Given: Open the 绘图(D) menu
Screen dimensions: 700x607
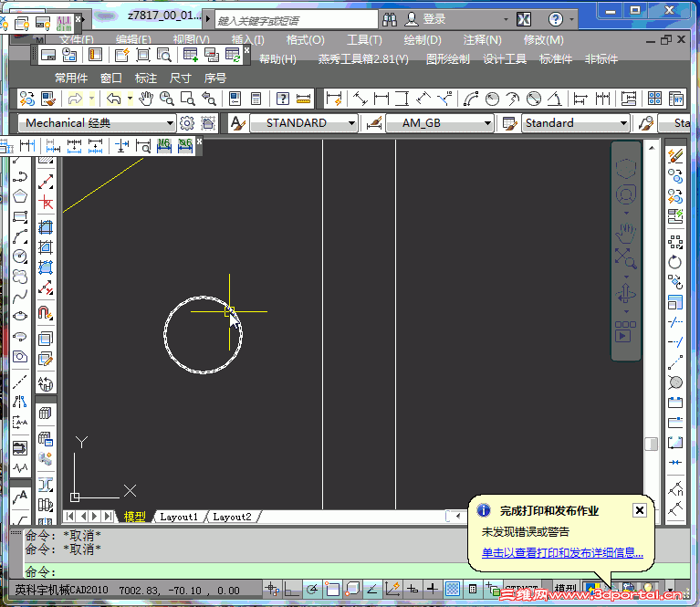Looking at the screenshot, I should click(x=423, y=40).
